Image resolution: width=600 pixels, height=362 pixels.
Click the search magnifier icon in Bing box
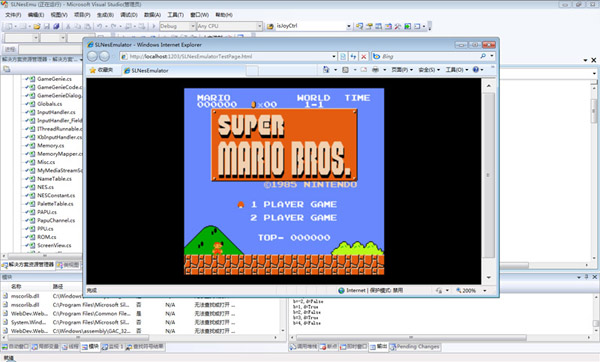pos(483,56)
